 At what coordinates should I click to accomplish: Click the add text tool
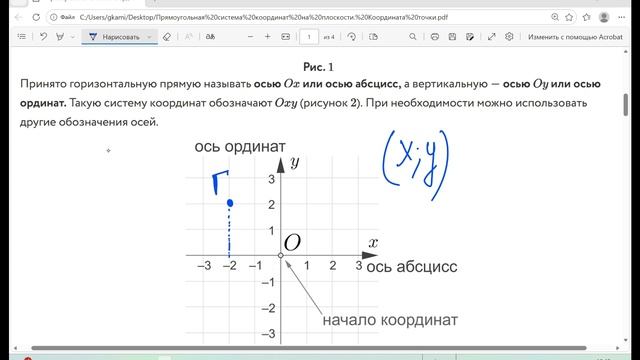tap(188, 37)
